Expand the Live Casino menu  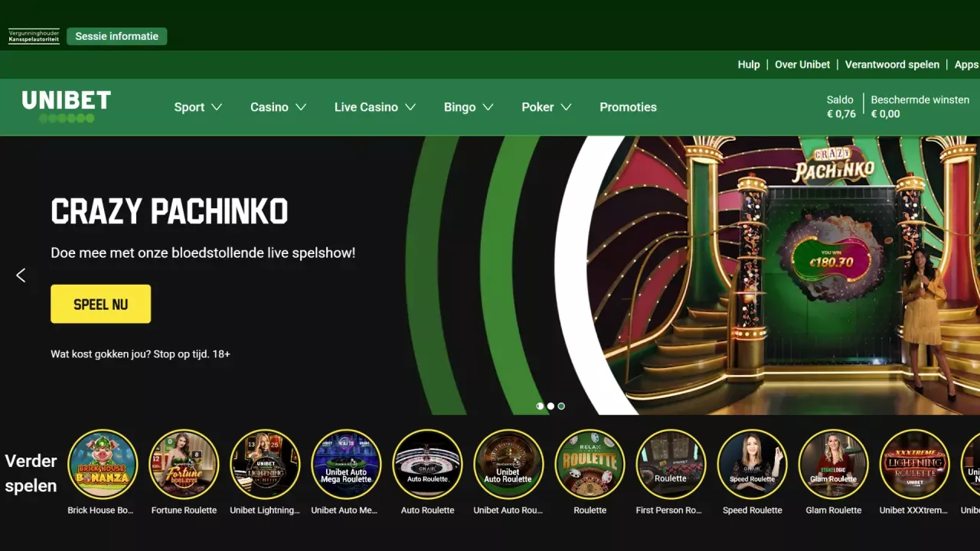pyautogui.click(x=374, y=107)
